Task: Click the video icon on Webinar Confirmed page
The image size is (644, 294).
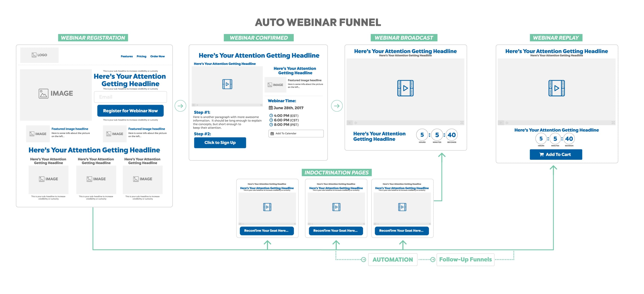Action: pyautogui.click(x=227, y=84)
